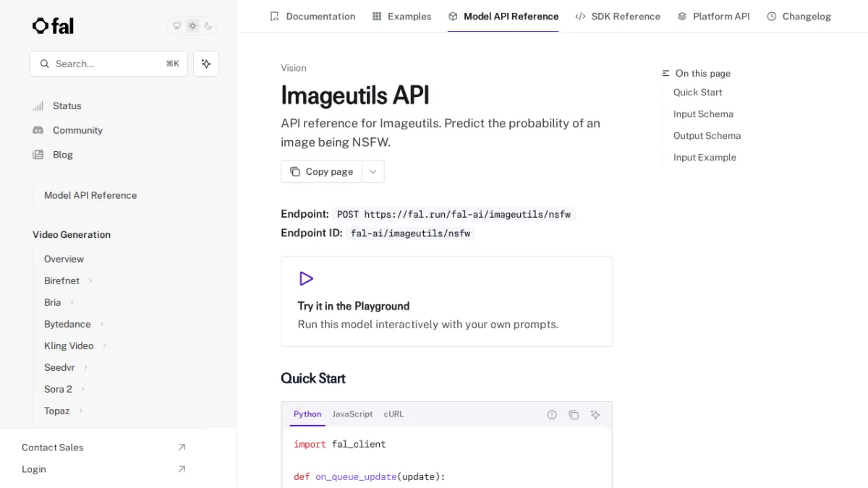868x488 pixels.
Task: Open the AI assistant sparkle button
Action: tap(206, 64)
